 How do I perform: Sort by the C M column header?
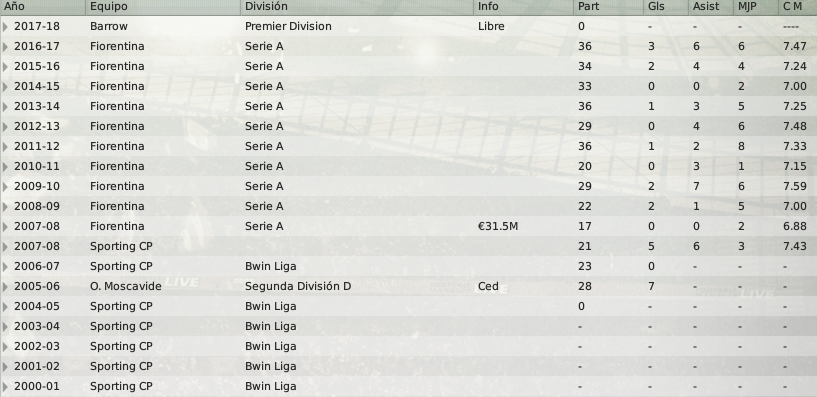[x=798, y=7]
